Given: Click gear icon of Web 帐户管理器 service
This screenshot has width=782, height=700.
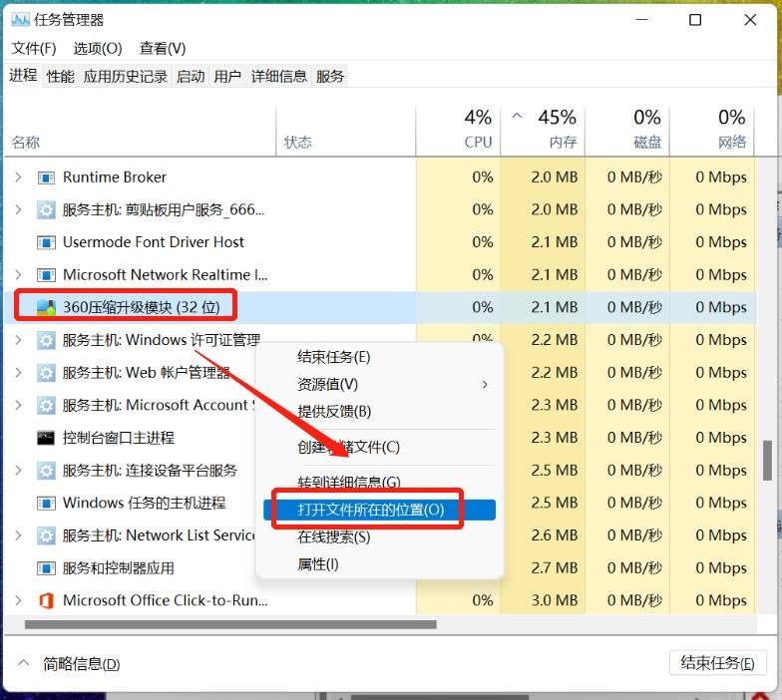Looking at the screenshot, I should [46, 373].
